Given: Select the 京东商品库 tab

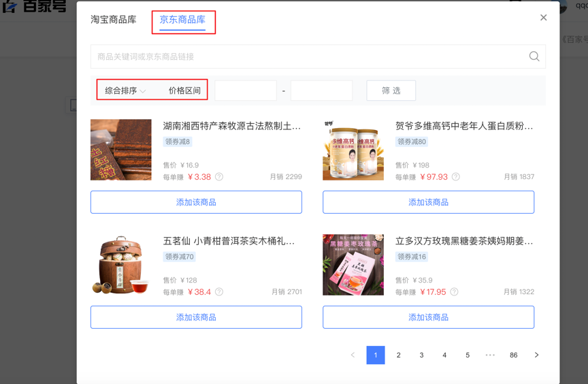Looking at the screenshot, I should pyautogui.click(x=182, y=20).
